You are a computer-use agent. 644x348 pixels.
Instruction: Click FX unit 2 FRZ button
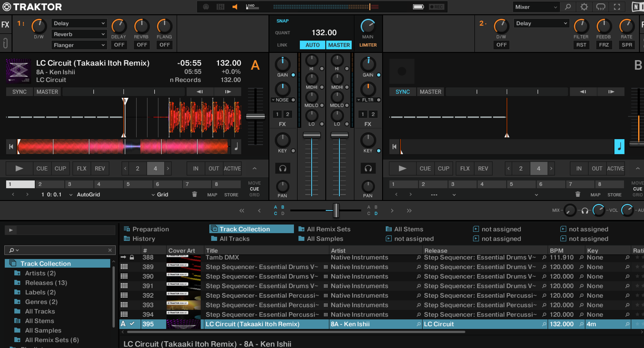coord(604,45)
